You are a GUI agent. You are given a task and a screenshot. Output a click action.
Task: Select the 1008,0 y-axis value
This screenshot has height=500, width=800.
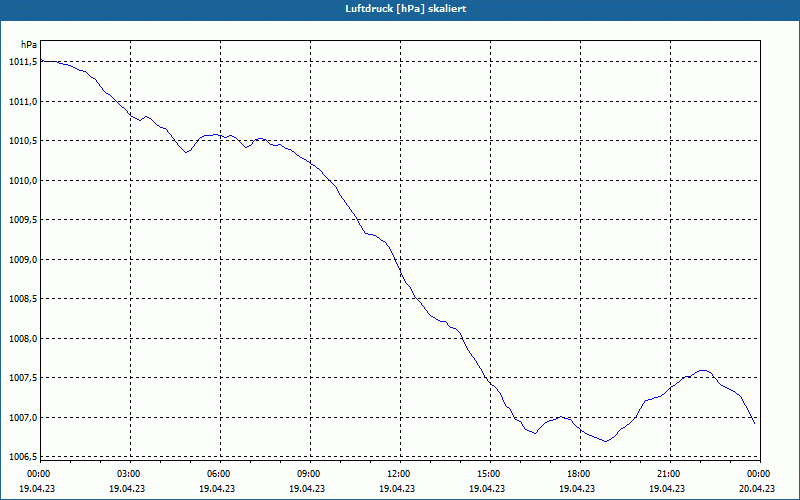tap(23, 339)
